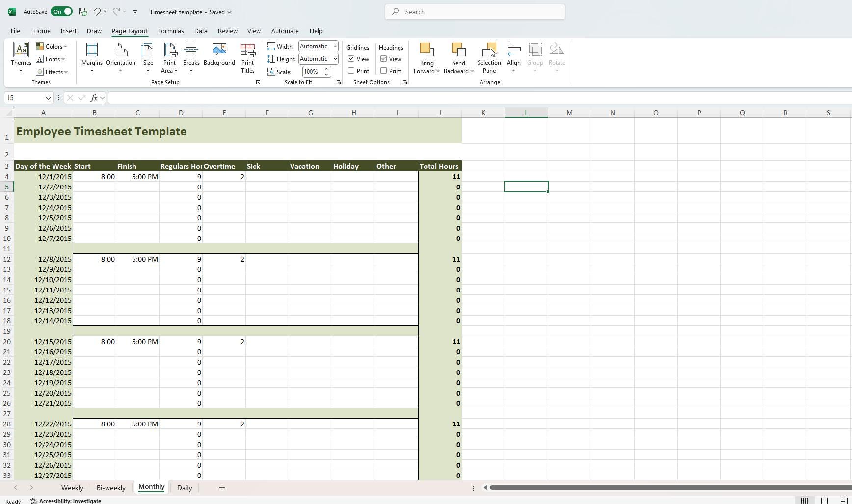Open the Automate ribbon tab
The image size is (852, 504).
coord(285,31)
